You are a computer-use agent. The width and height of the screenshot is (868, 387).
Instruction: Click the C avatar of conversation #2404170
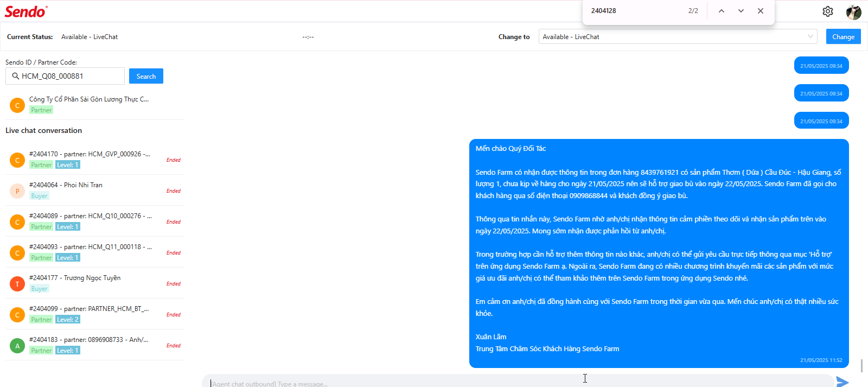17,160
